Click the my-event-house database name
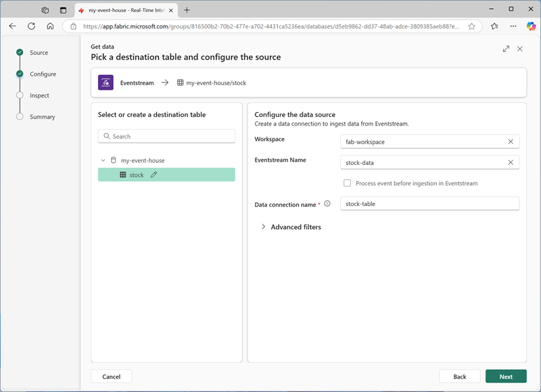 pos(143,161)
